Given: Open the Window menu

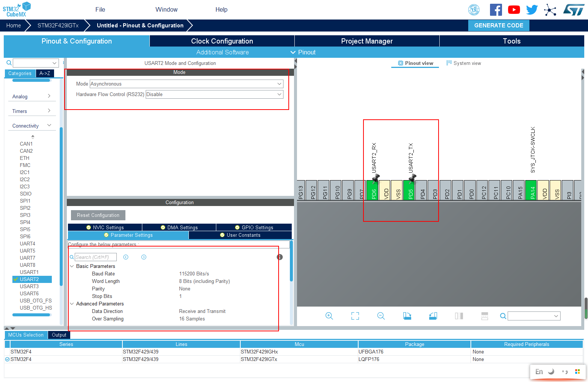Looking at the screenshot, I should [167, 9].
